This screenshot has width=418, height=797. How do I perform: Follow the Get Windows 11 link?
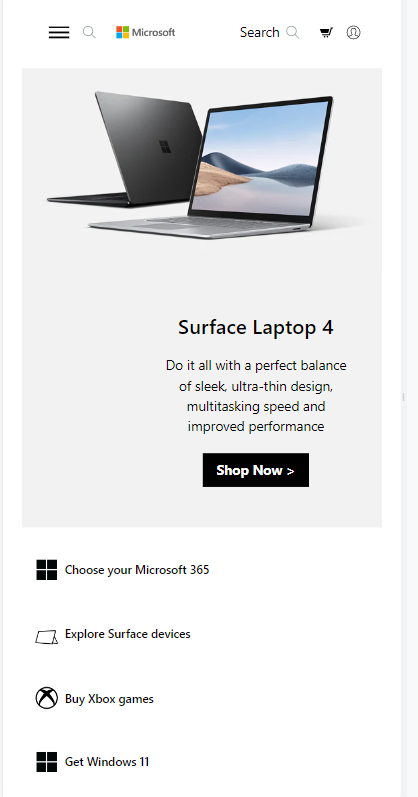pos(107,762)
